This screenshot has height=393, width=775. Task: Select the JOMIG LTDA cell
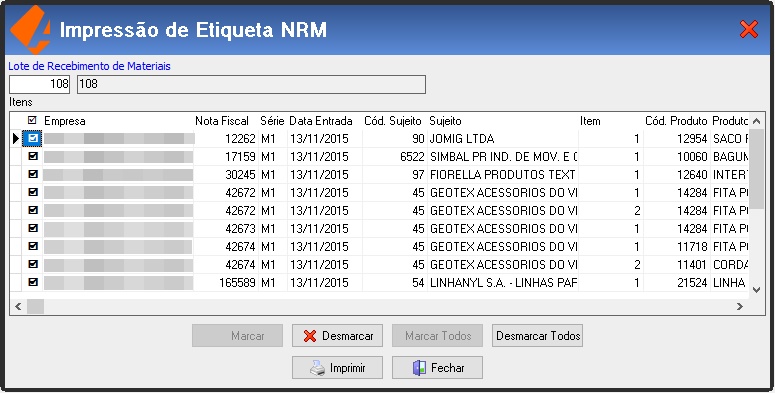tap(502, 139)
